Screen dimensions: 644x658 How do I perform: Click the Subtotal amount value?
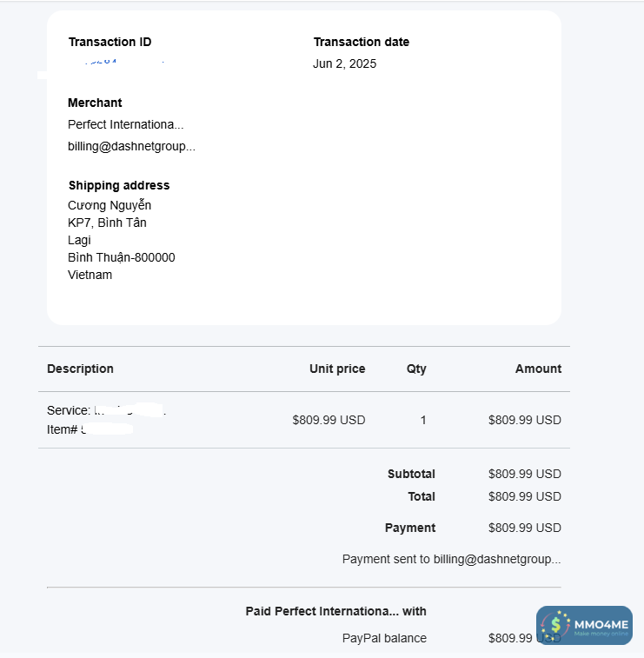pos(525,474)
